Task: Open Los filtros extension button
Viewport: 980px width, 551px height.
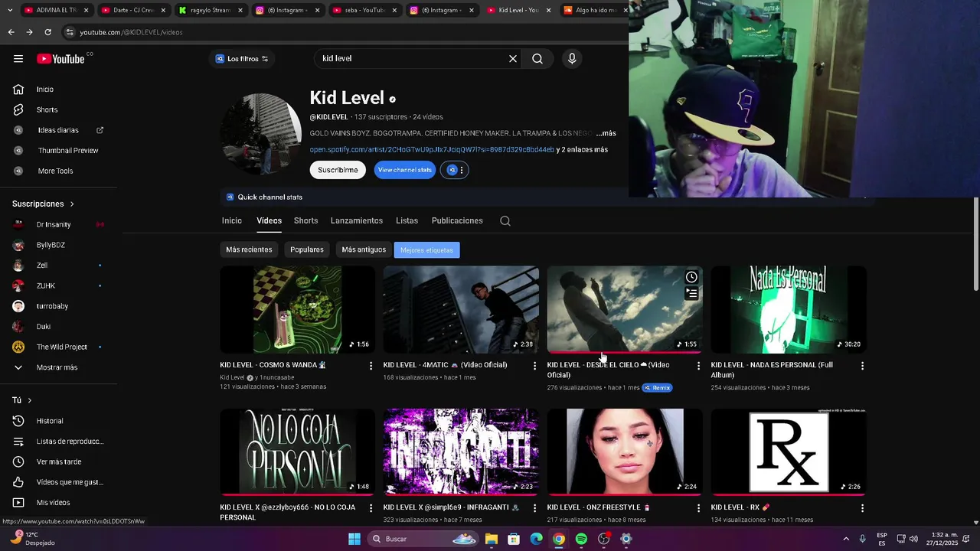Action: (x=242, y=59)
